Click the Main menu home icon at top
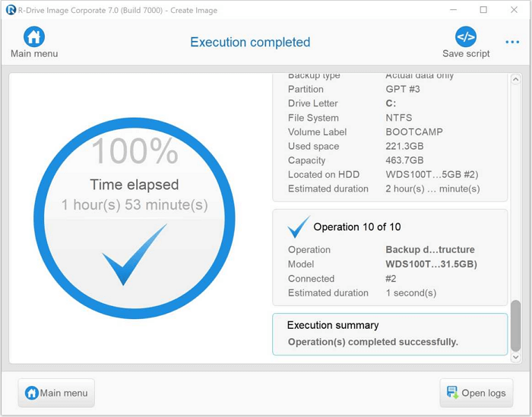Viewport: 532px width, 417px height. pyautogui.click(x=34, y=36)
